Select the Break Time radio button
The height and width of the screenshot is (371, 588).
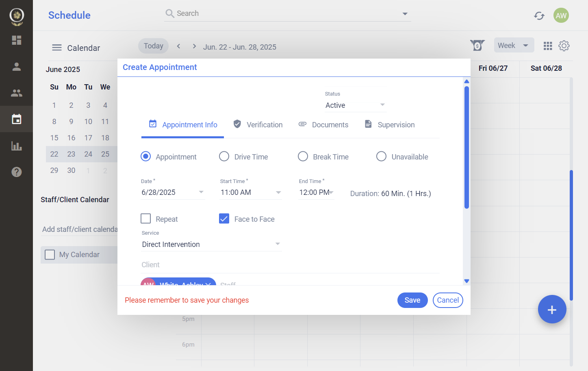click(x=303, y=157)
